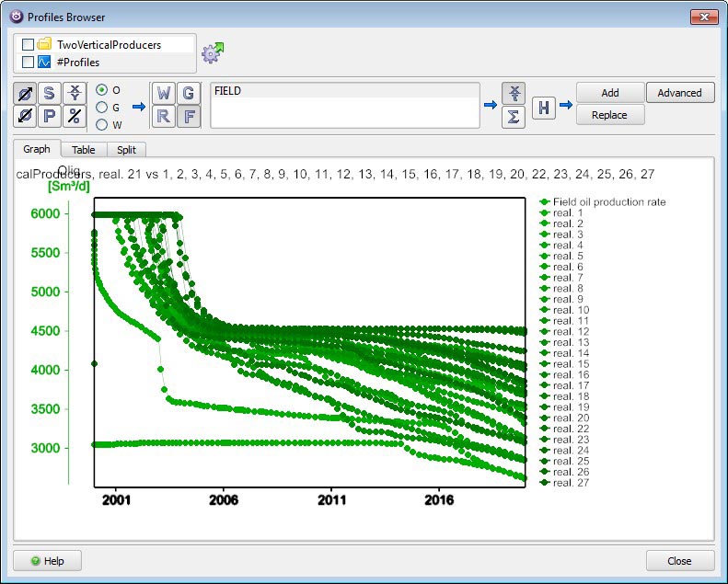Click the X/Y ratio button above sigma
Viewport: 728px width, 584px height.
514,94
